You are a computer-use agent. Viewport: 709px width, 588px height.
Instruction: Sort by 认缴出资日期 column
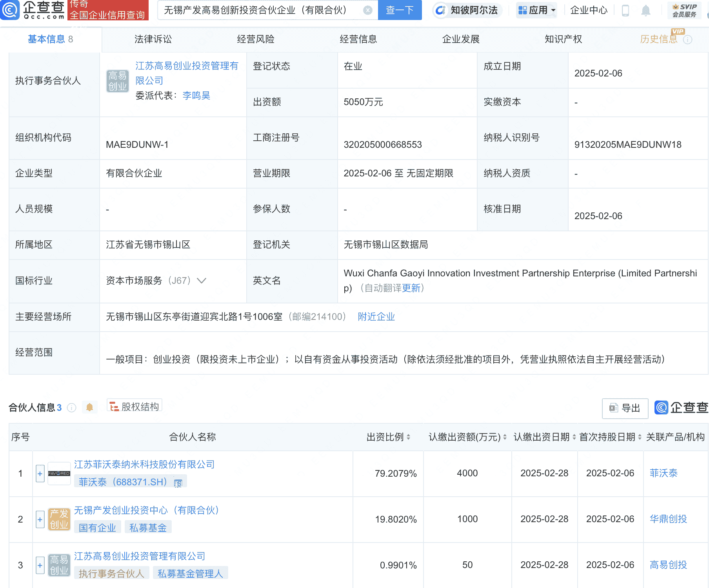574,437
